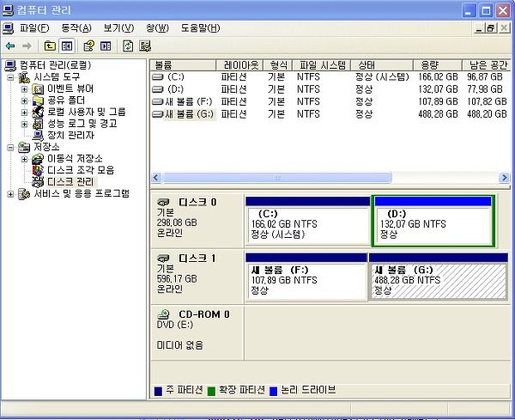Click the volume list horizontal scrollbar thumb
This screenshot has height=420, width=515.
point(277,178)
